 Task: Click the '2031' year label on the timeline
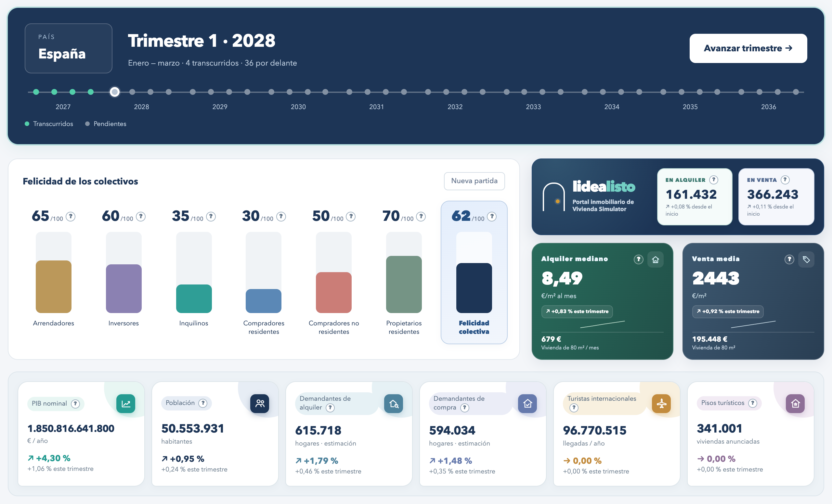(x=376, y=107)
